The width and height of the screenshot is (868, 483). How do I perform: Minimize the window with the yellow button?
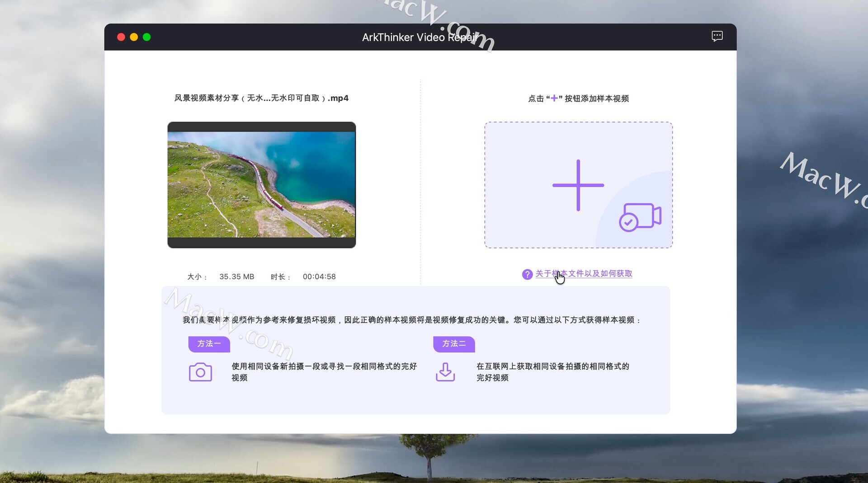click(x=134, y=37)
